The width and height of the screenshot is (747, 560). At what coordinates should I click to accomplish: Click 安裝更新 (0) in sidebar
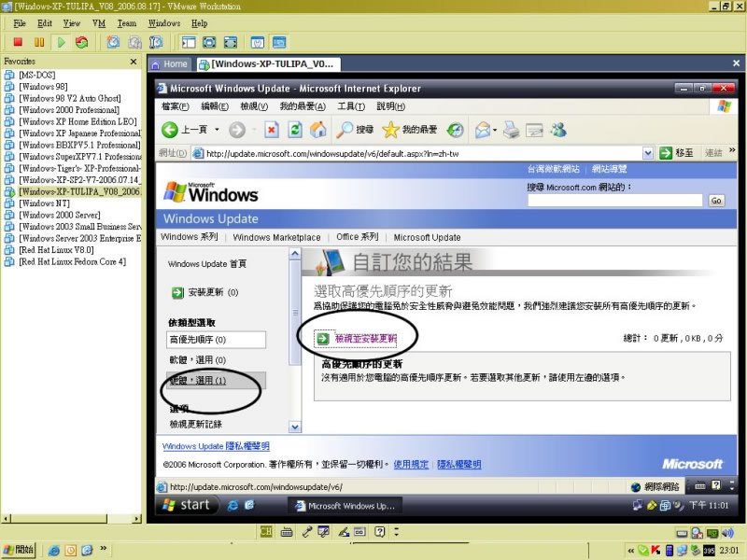tap(204, 292)
